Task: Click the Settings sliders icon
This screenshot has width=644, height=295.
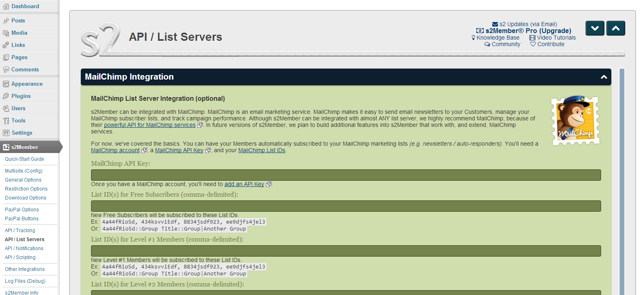Action: pyautogui.click(x=6, y=133)
